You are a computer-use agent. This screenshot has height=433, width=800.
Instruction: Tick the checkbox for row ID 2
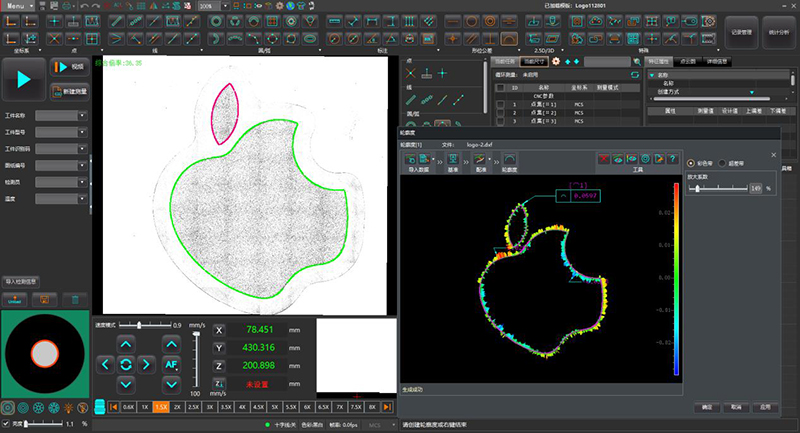[x=501, y=113]
